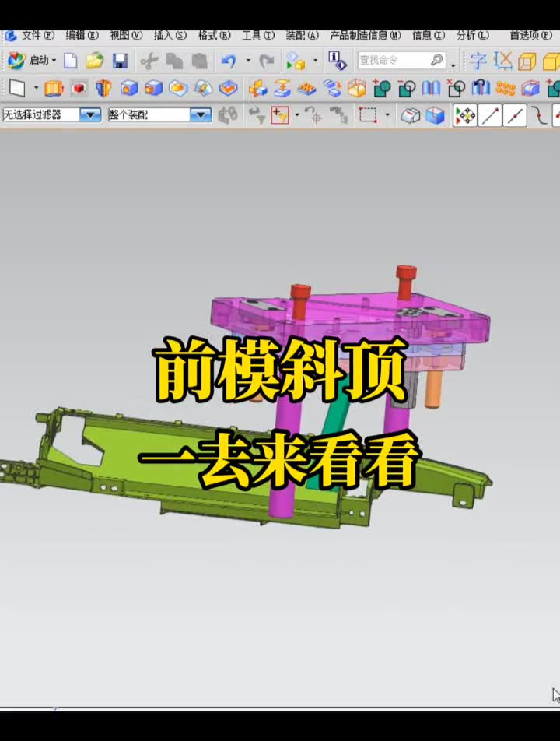This screenshot has width=560, height=741.
Task: Switch to wireframe box display icon
Action: point(527,61)
